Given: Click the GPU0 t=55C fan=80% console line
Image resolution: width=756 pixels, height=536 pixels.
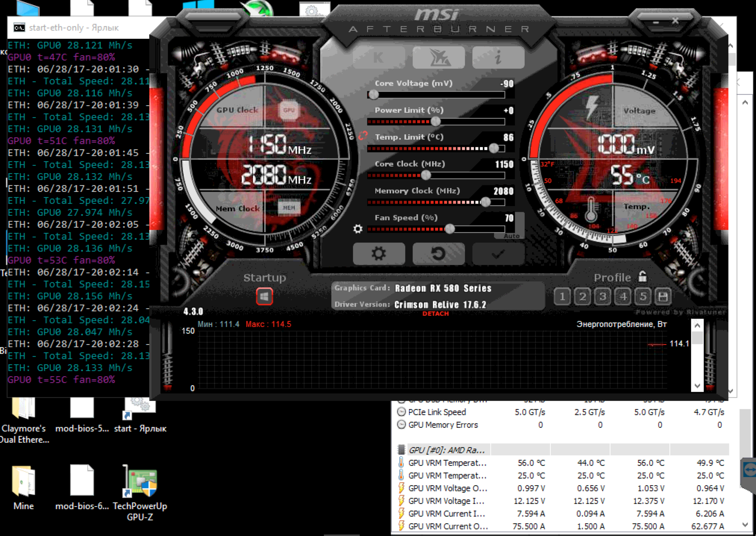Looking at the screenshot, I should (61, 380).
